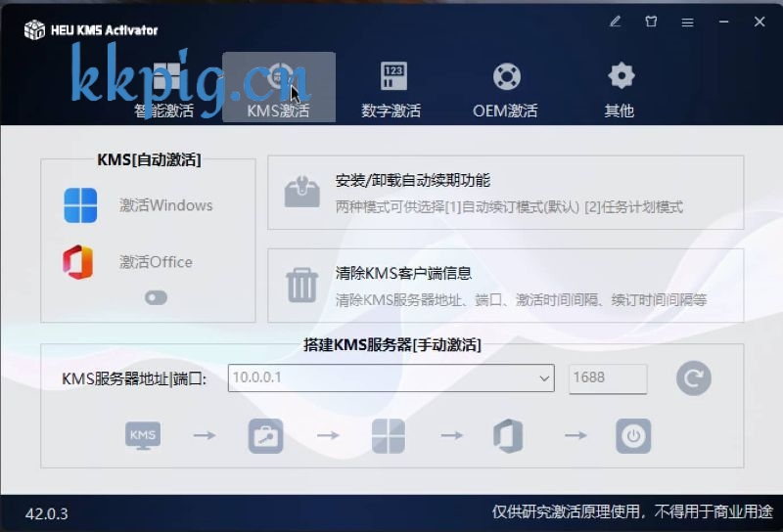Screen dimensions: 783x532
Task: Click the 激活Windows label
Action: pos(165,205)
